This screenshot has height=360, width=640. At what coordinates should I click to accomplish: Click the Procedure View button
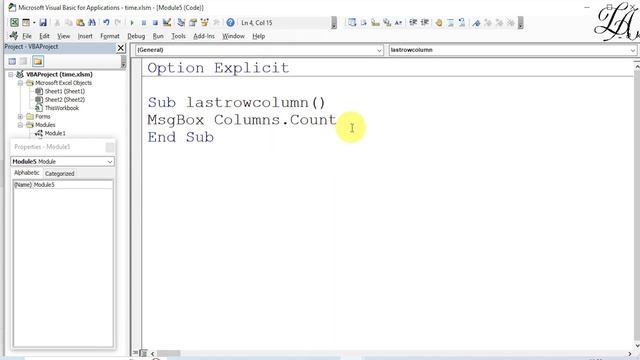pos(136,353)
